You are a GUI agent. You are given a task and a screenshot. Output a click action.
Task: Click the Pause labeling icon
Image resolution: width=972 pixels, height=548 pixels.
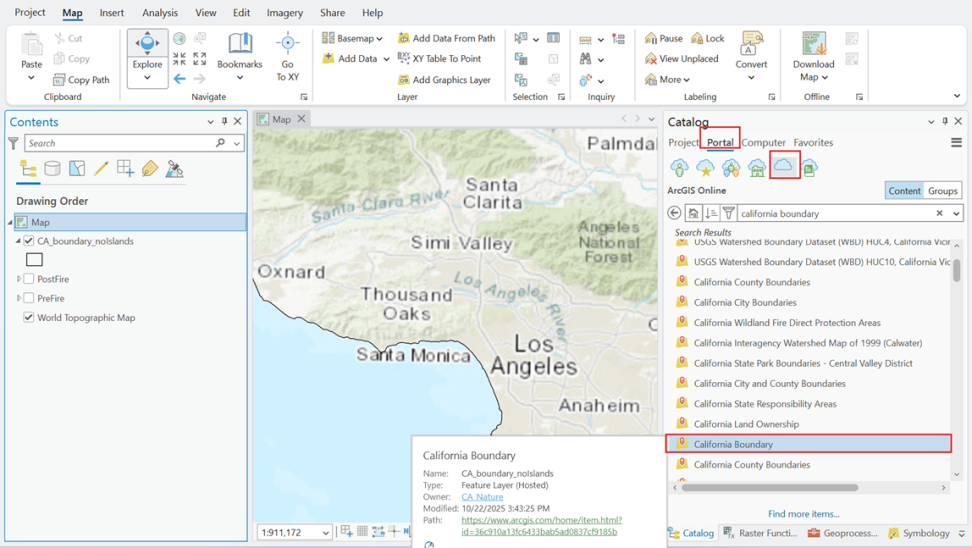click(650, 38)
